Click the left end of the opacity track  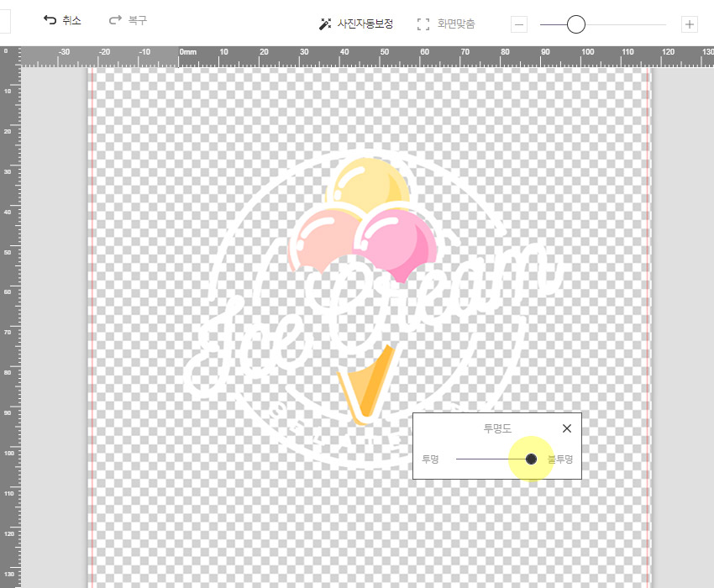458,459
